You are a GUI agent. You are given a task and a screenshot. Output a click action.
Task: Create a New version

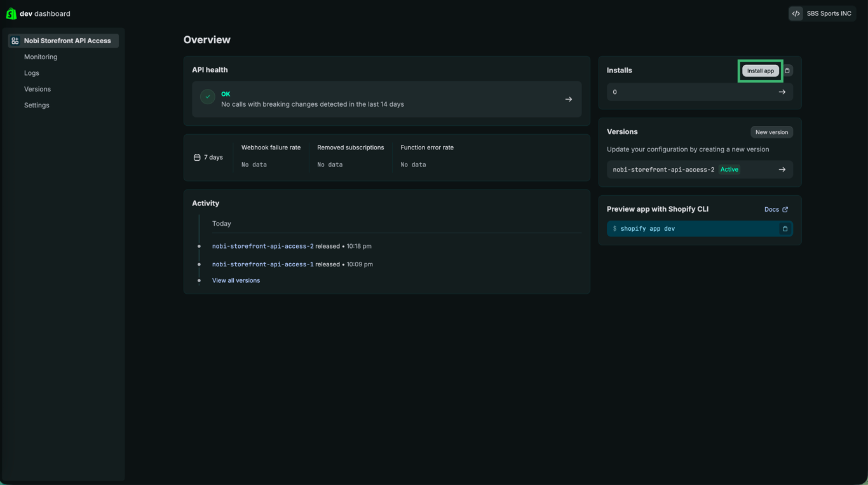coord(771,132)
